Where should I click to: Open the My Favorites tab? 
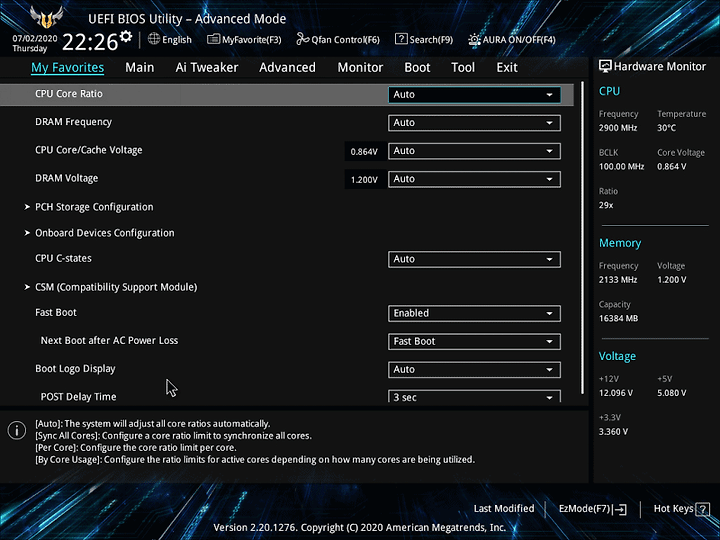pos(68,68)
